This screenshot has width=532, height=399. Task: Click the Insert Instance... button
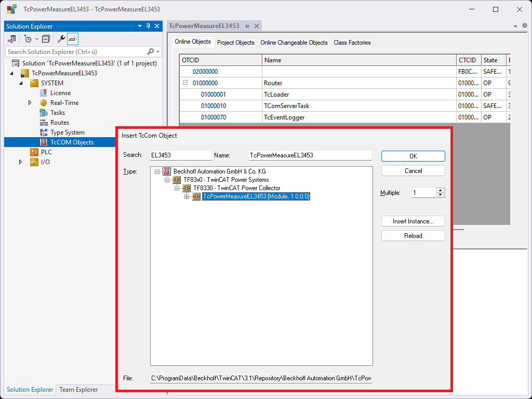[413, 221]
